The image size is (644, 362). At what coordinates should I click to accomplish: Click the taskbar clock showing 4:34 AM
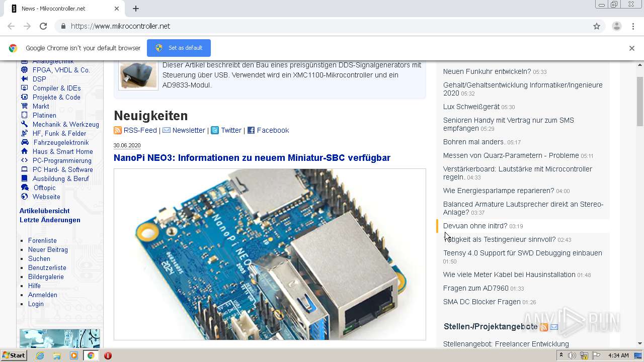pyautogui.click(x=618, y=355)
